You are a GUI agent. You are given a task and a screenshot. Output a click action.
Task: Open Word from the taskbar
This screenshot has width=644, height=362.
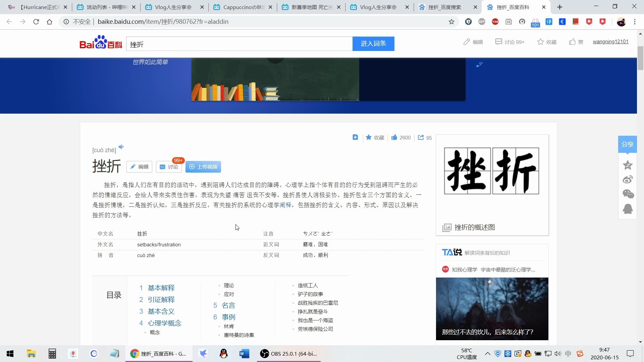click(x=244, y=354)
